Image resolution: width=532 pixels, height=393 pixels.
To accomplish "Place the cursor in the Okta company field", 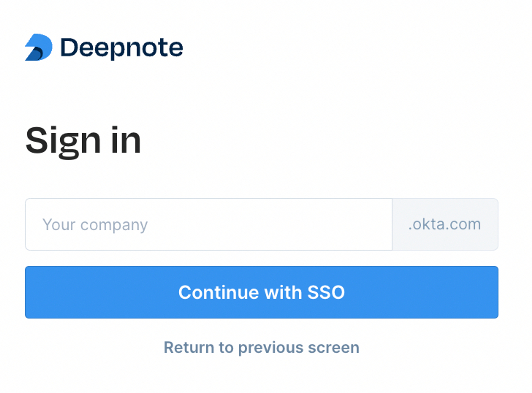I will click(x=209, y=224).
